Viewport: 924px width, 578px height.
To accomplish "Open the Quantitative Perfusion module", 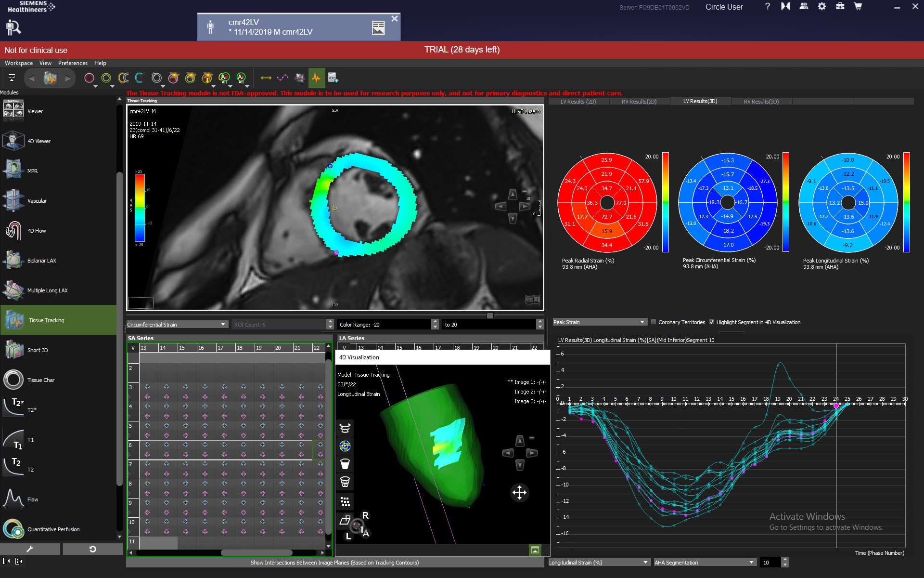I will click(x=53, y=529).
